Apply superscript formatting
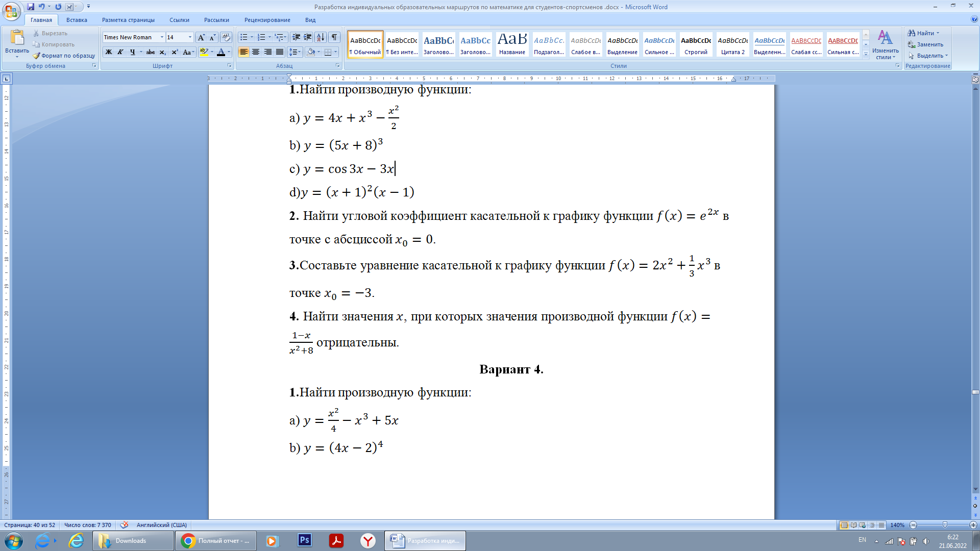The height and width of the screenshot is (551, 980). pos(175,52)
